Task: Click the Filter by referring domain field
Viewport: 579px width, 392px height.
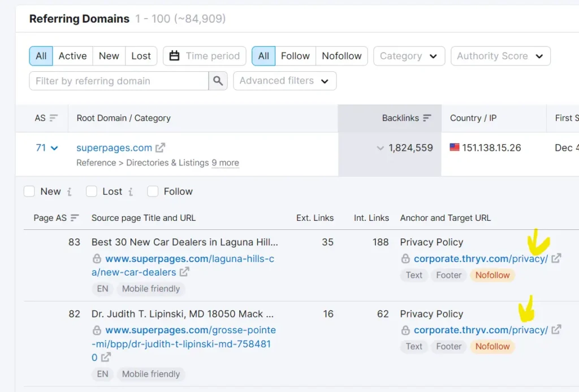Action: (119, 81)
